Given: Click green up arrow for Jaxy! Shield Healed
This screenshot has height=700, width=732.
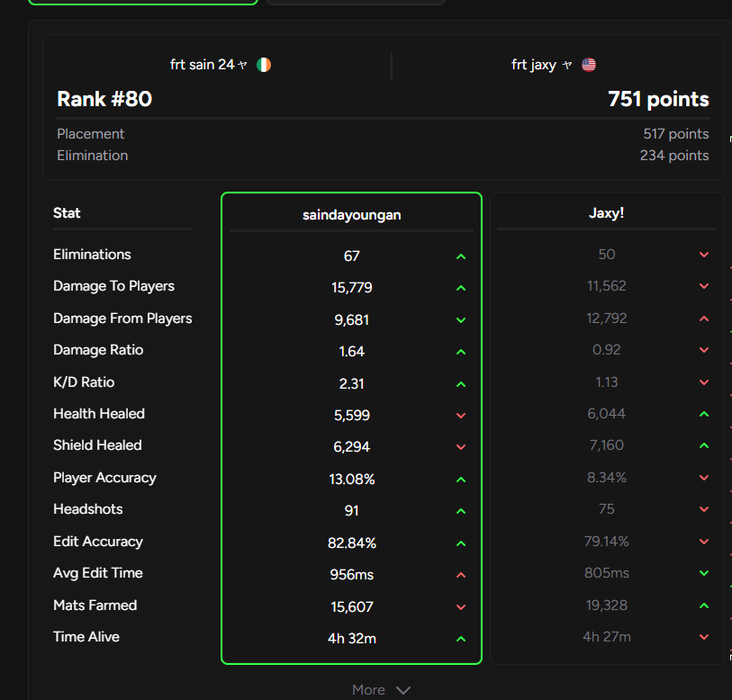Looking at the screenshot, I should click(704, 445).
